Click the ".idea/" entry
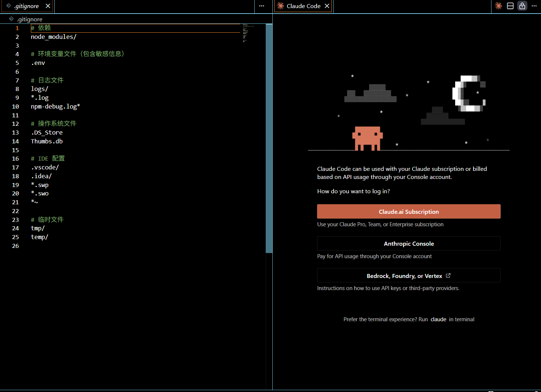The width and height of the screenshot is (541, 392). pyautogui.click(x=41, y=176)
